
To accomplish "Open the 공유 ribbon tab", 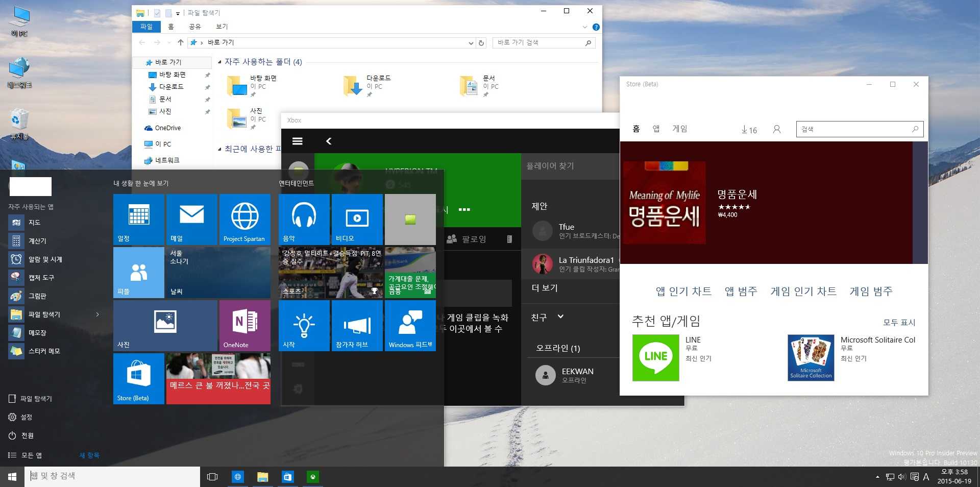I will [x=195, y=27].
